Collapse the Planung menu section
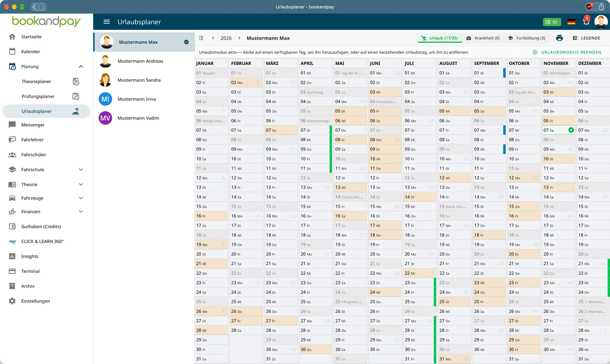610x364 pixels. 81,67
